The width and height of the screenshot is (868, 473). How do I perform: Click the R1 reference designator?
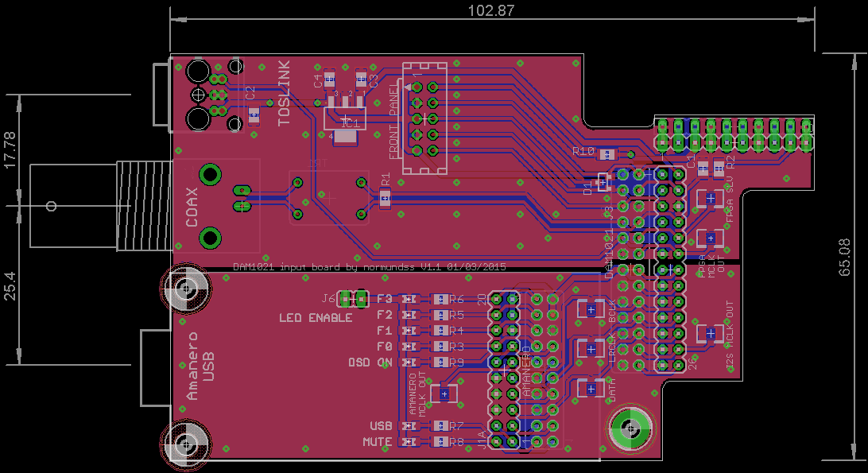click(x=386, y=180)
